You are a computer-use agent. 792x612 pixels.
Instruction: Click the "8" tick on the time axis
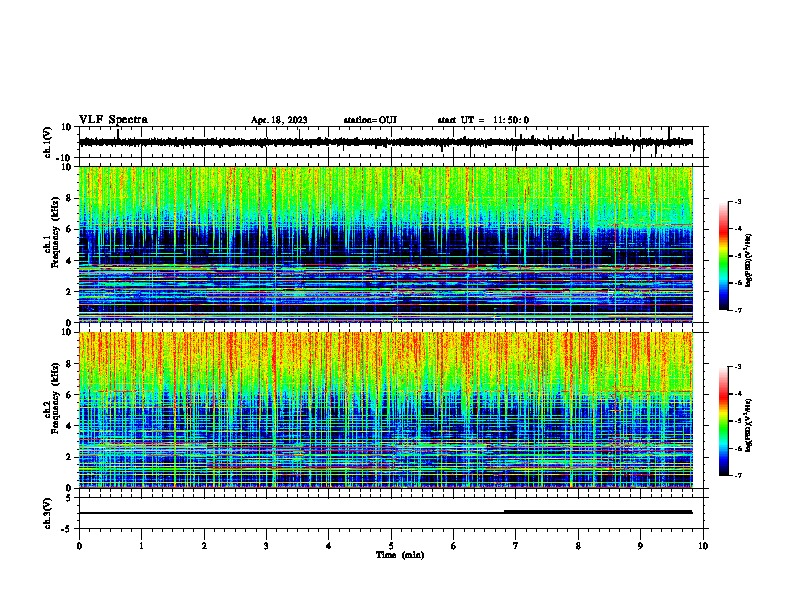click(578, 546)
